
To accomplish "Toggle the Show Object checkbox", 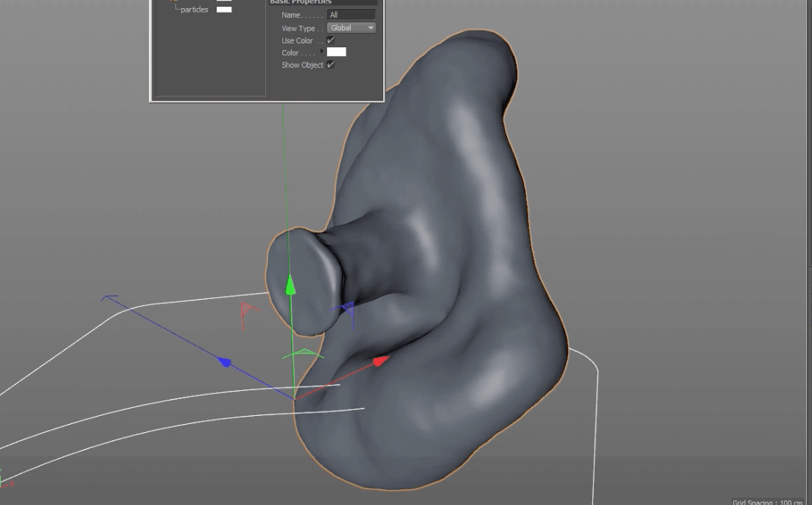I will pyautogui.click(x=330, y=65).
